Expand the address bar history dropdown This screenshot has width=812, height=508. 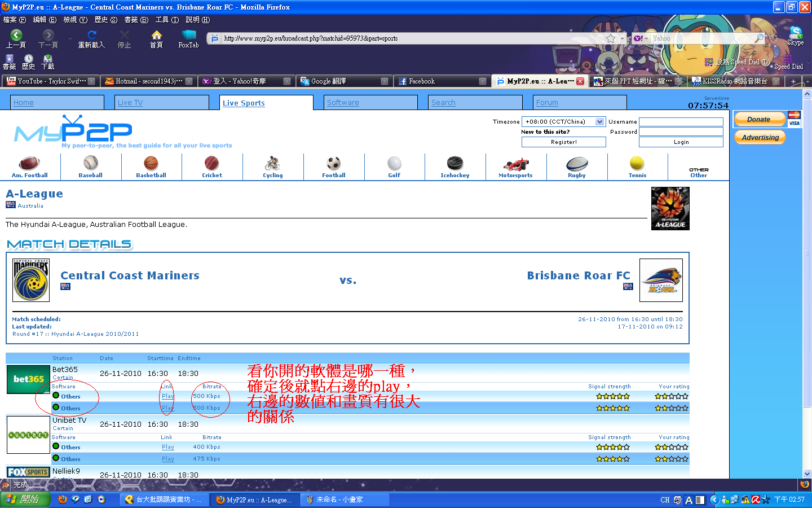(x=623, y=38)
